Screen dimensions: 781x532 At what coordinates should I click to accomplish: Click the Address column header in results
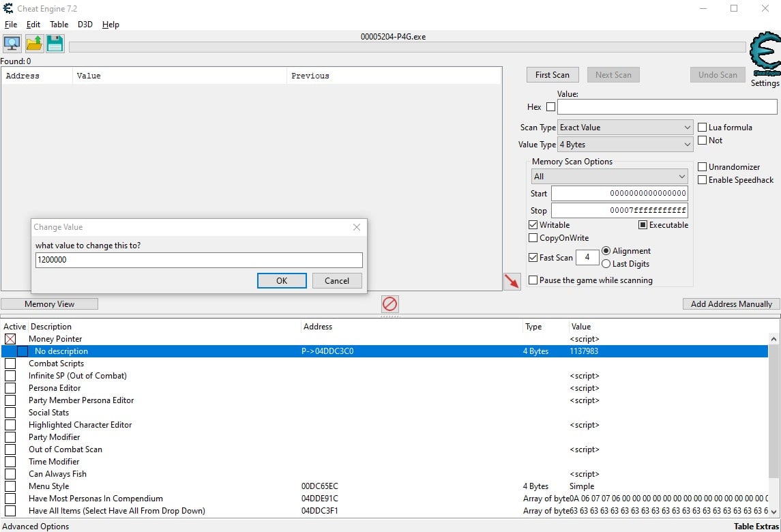pyautogui.click(x=38, y=76)
